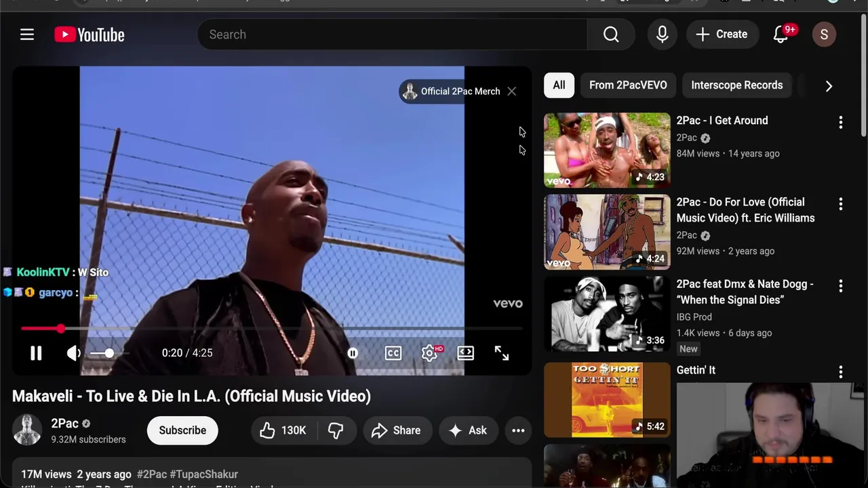Dislike the video
Image resolution: width=868 pixels, height=488 pixels.
(336, 430)
